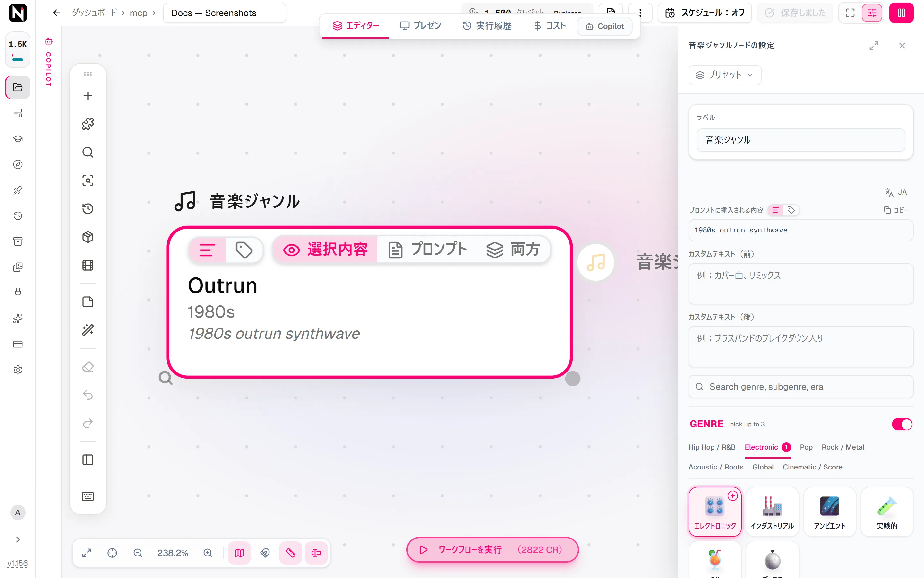Click the plus add-node icon in toolbar

click(88, 96)
